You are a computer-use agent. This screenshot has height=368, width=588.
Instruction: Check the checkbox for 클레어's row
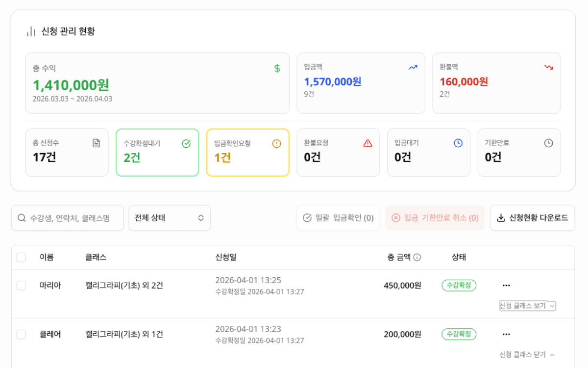coord(21,334)
